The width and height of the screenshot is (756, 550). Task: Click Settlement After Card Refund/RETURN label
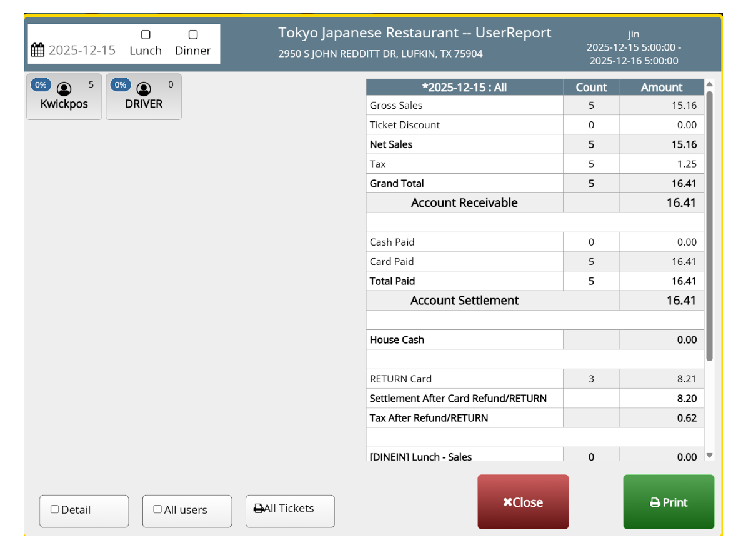pyautogui.click(x=458, y=398)
